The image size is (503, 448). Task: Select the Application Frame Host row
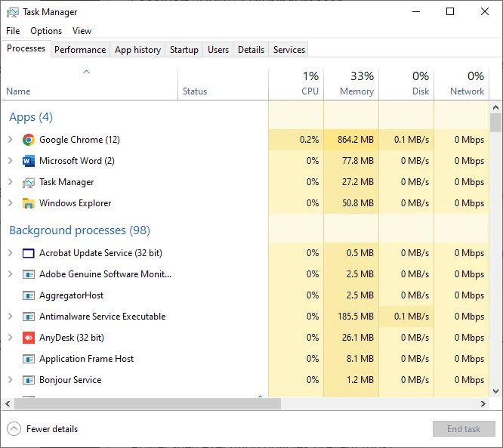click(x=86, y=359)
